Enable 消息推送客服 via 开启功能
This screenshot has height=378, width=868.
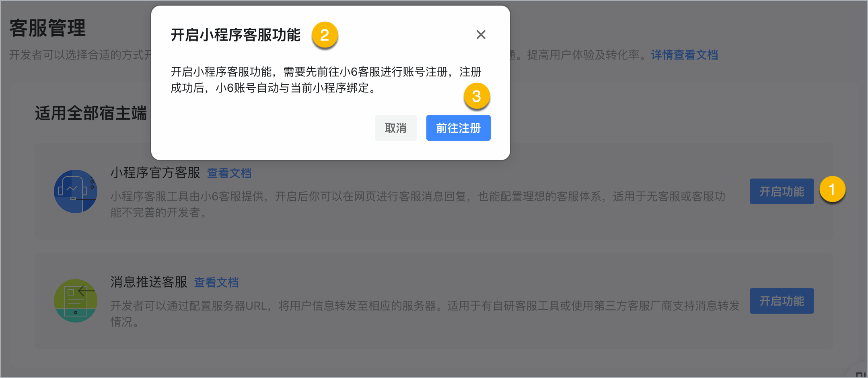(782, 301)
